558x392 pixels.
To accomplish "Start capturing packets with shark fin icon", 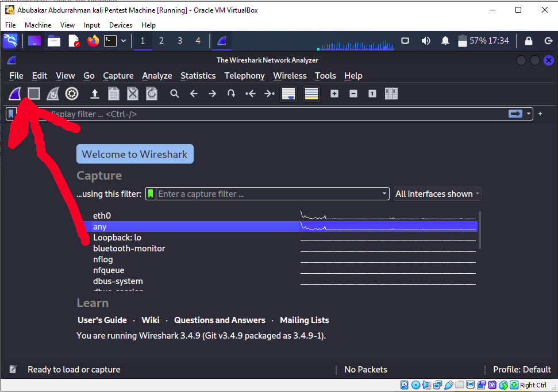I will (x=15, y=94).
